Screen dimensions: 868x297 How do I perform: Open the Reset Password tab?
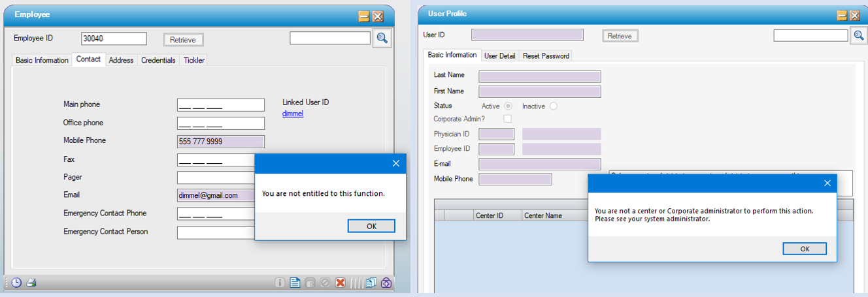[x=546, y=56]
